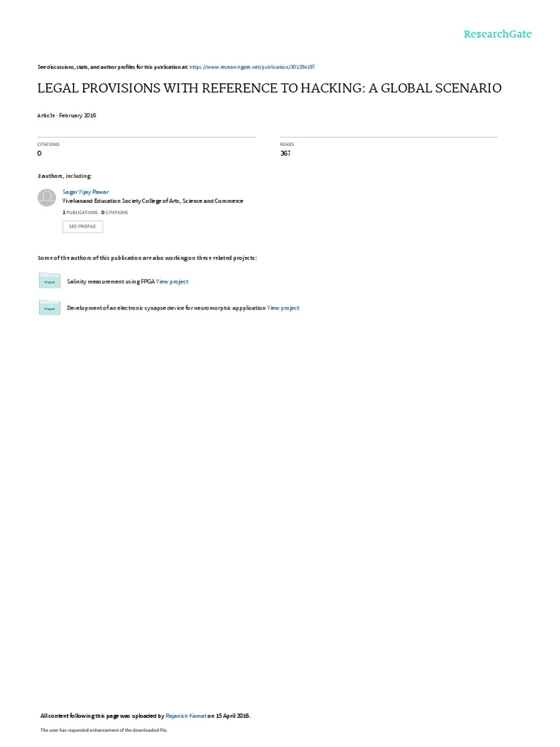The width and height of the screenshot is (560, 747).
Task: Click the ResearchGate logo
Action: 497,34
